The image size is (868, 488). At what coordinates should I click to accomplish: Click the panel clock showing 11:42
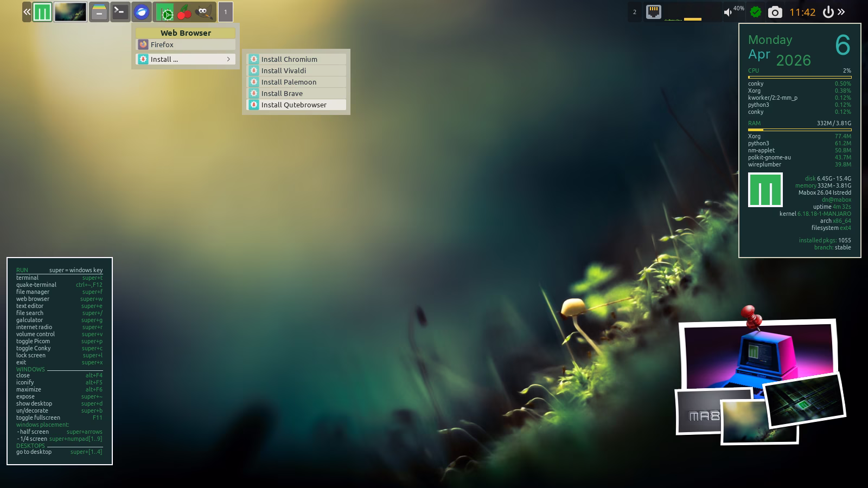click(802, 12)
